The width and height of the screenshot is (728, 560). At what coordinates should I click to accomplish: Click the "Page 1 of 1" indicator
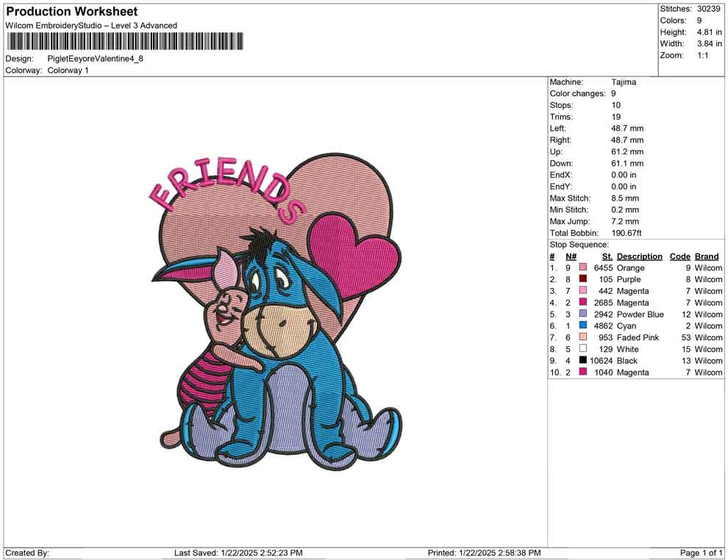(x=701, y=553)
